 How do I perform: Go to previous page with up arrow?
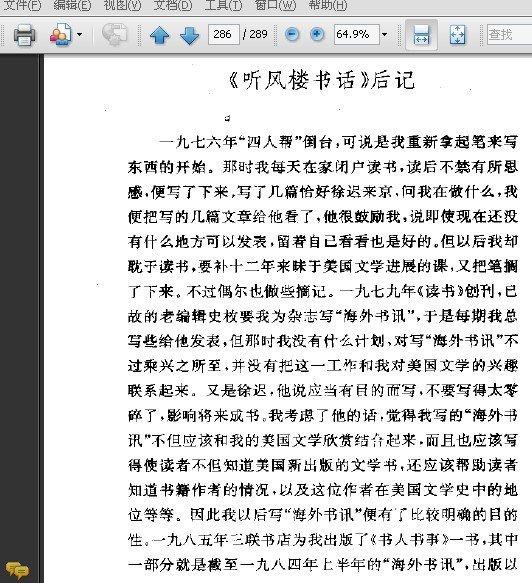pyautogui.click(x=159, y=35)
